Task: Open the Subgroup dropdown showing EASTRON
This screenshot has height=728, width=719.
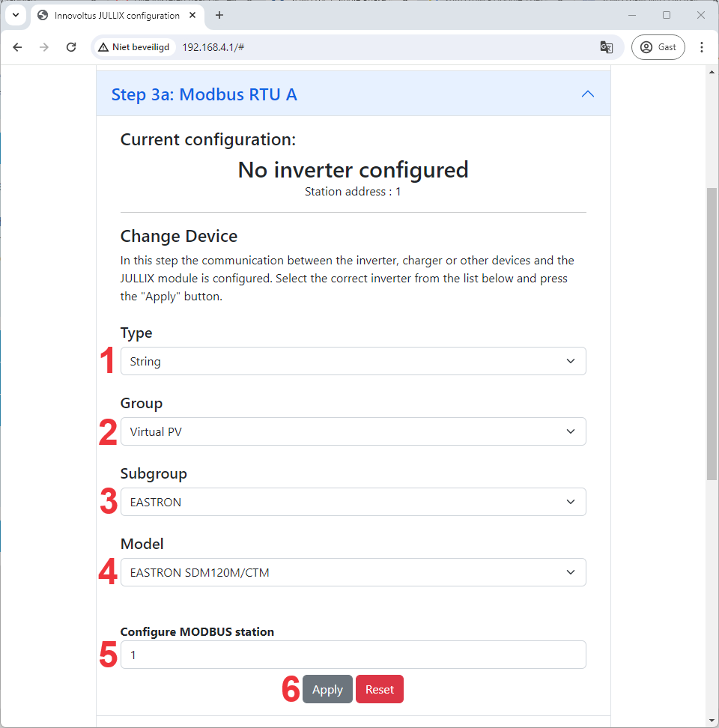Action: click(x=353, y=502)
